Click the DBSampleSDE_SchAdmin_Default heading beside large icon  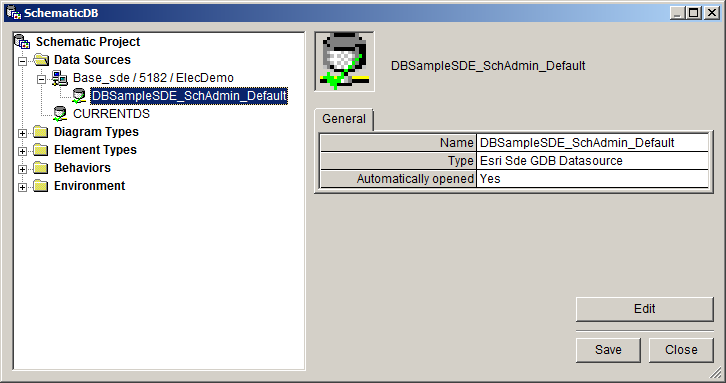[x=488, y=66]
